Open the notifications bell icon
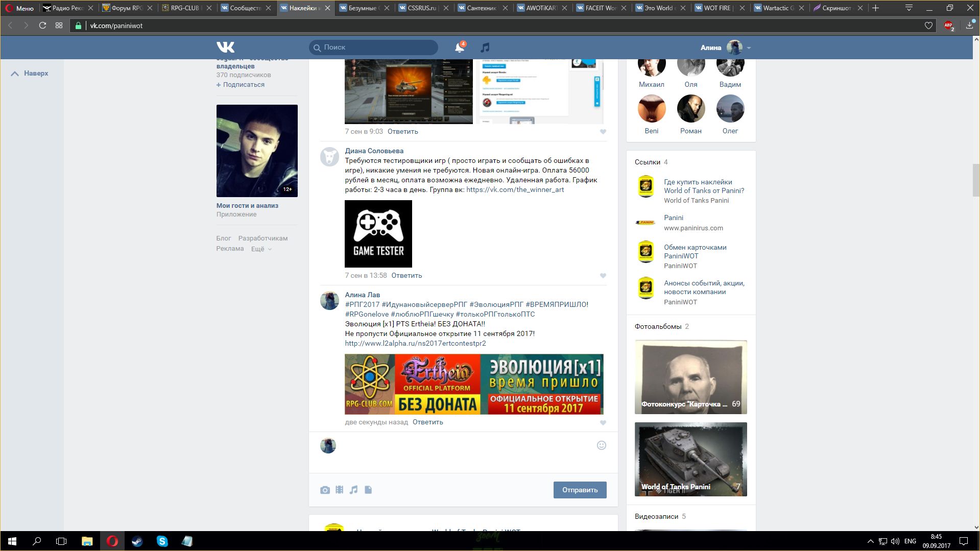 460,47
